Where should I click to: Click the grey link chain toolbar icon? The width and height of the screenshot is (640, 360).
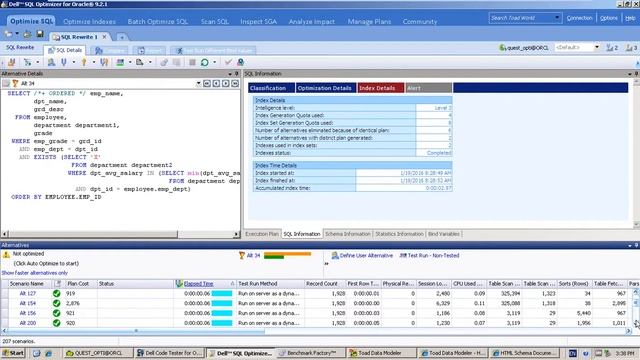coord(164,62)
